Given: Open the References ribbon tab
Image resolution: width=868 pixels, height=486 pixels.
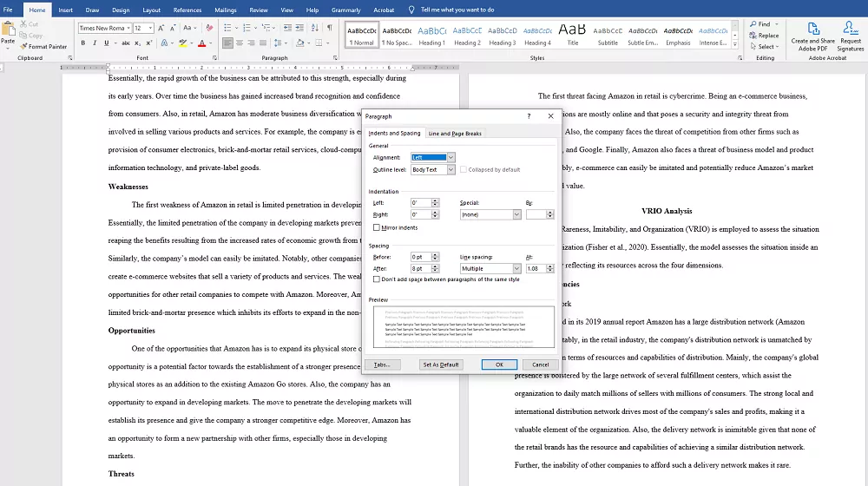Looking at the screenshot, I should pos(187,10).
